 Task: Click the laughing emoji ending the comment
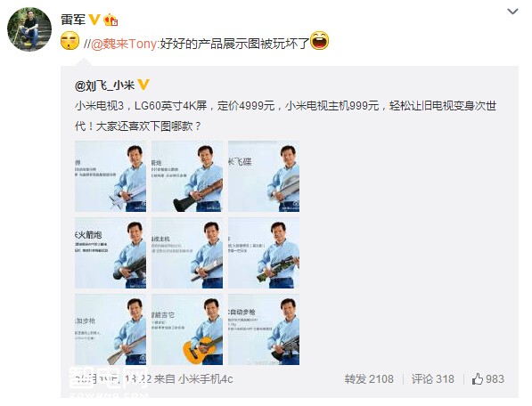[x=319, y=41]
